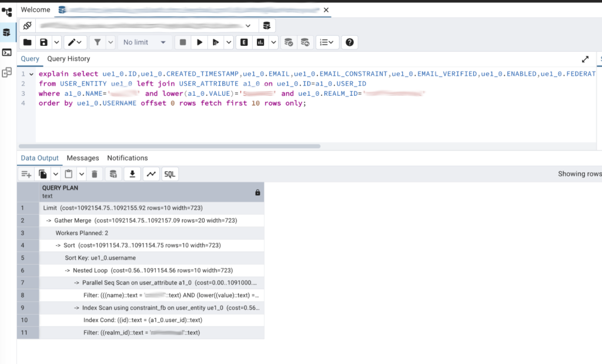Delete selected rows with the trash icon
The height and width of the screenshot is (364, 602).
point(95,174)
